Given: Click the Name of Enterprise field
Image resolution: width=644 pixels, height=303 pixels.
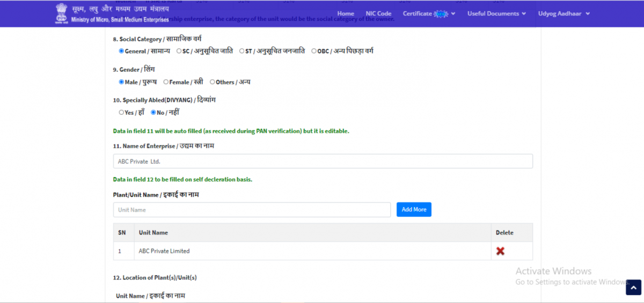Looking at the screenshot, I should click(x=323, y=161).
